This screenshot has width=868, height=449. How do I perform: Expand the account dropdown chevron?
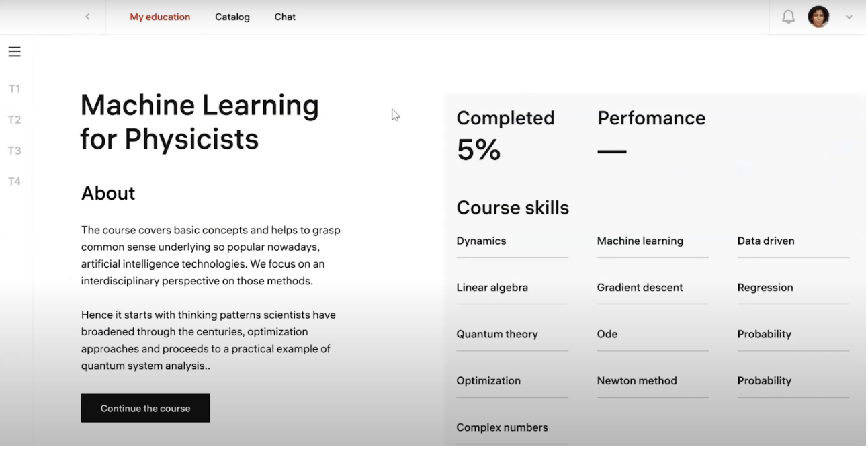pos(849,17)
